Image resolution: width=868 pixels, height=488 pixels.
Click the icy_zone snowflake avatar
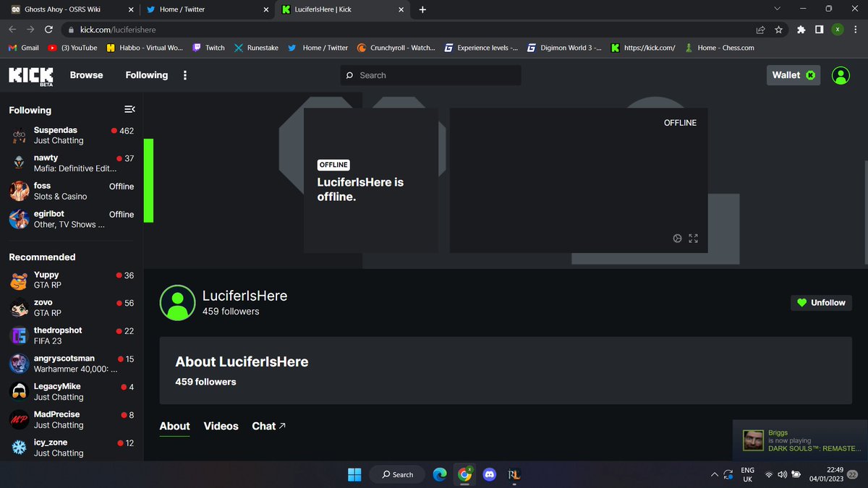coord(20,448)
